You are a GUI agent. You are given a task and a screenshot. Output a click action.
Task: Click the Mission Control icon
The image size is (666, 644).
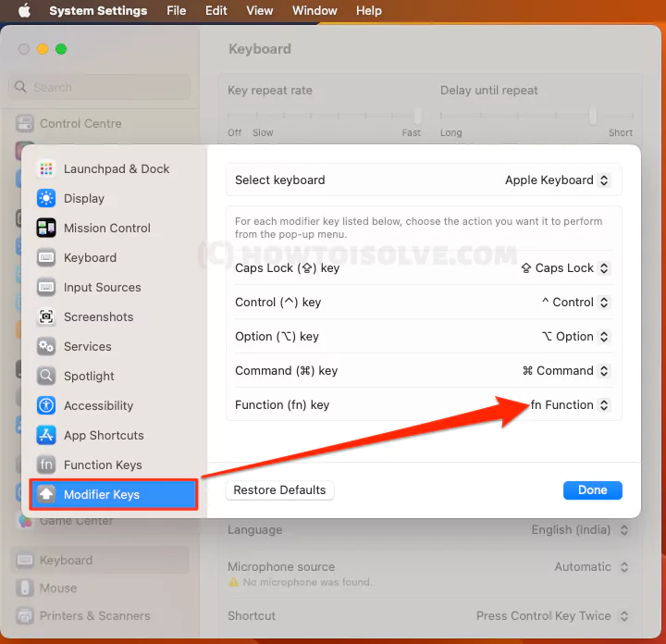tap(46, 229)
